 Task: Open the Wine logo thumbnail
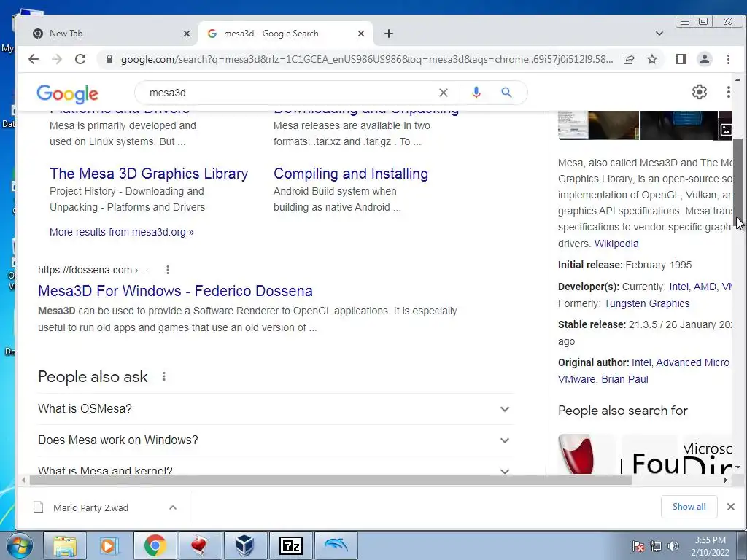586,454
